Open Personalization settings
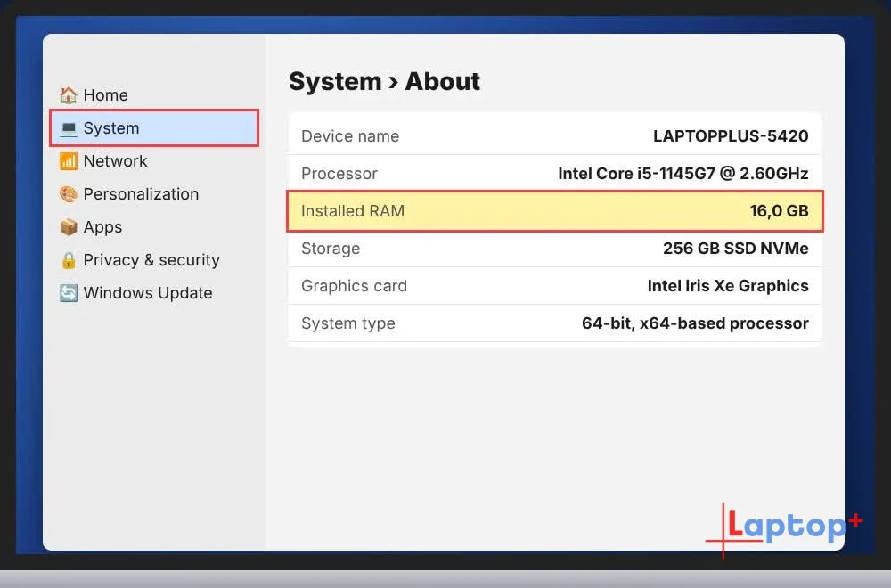 pos(154,194)
